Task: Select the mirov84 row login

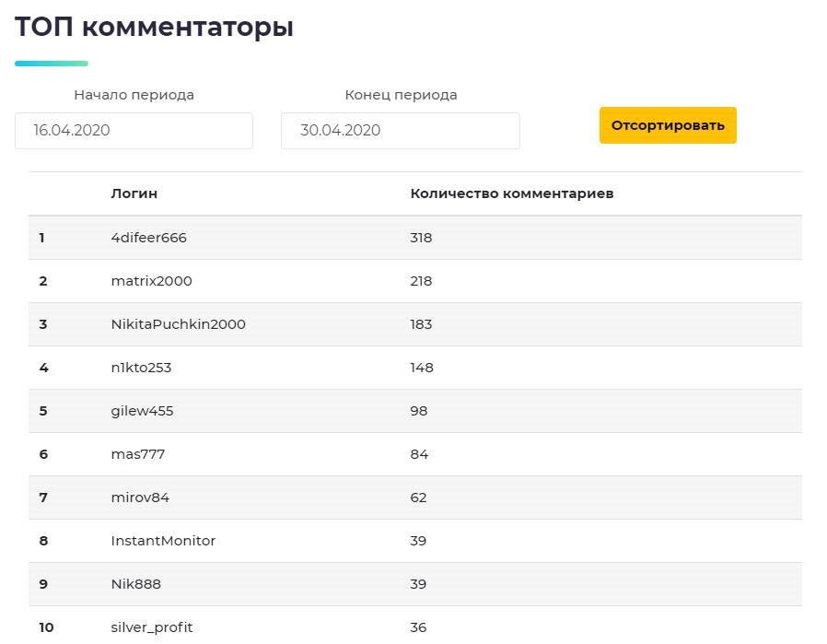Action: (x=141, y=498)
